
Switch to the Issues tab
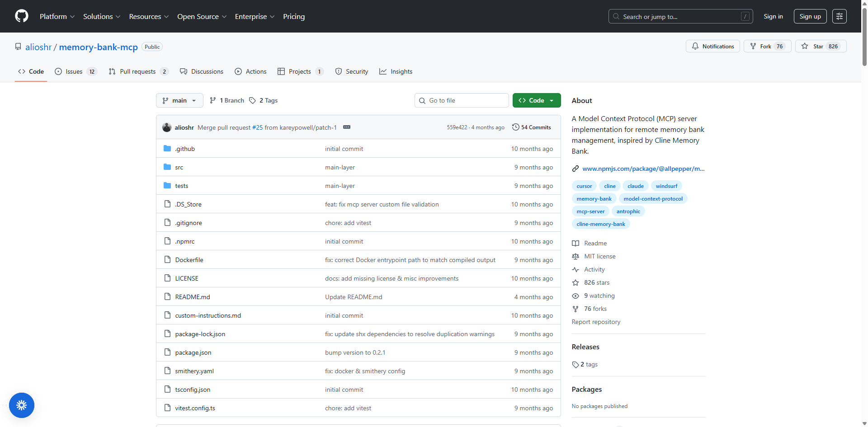75,71
